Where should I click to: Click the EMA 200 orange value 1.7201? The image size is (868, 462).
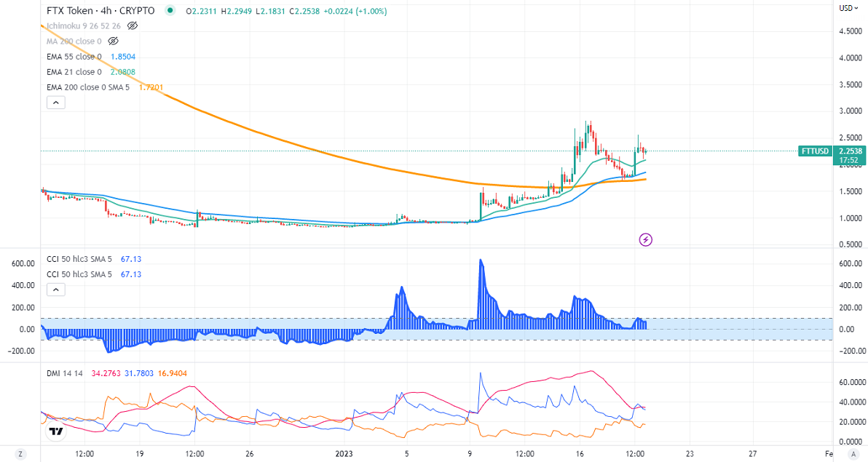pyautogui.click(x=151, y=87)
